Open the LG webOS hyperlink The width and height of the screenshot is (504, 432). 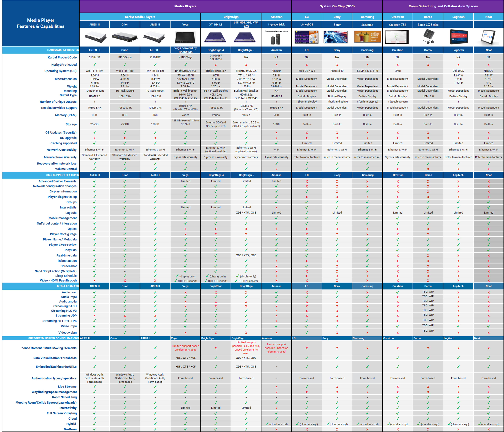pos(307,25)
